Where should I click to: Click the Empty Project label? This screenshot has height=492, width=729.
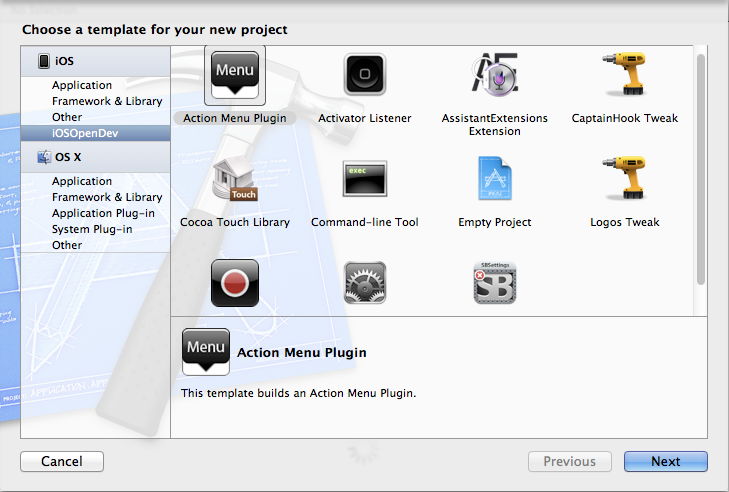tap(495, 222)
